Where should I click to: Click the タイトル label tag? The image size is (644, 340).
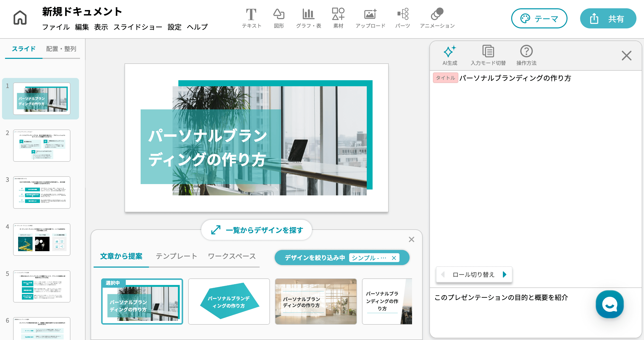pyautogui.click(x=445, y=78)
